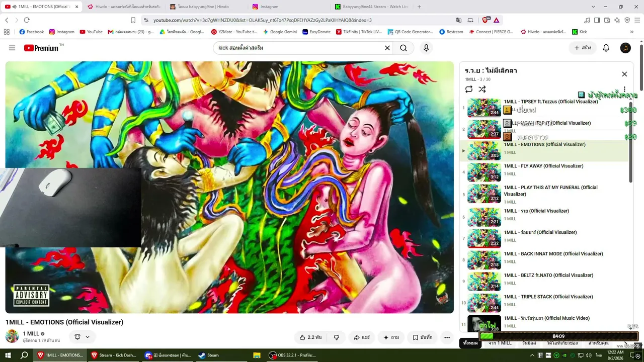Select the 'All' filter chip
This screenshot has height=362, width=644.
click(470, 343)
